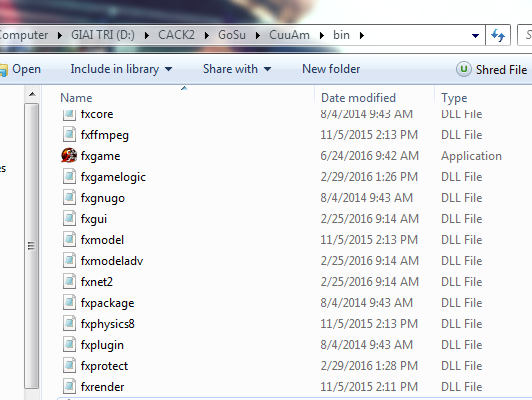Click the green Shred File icon
The height and width of the screenshot is (400, 532).
click(463, 69)
